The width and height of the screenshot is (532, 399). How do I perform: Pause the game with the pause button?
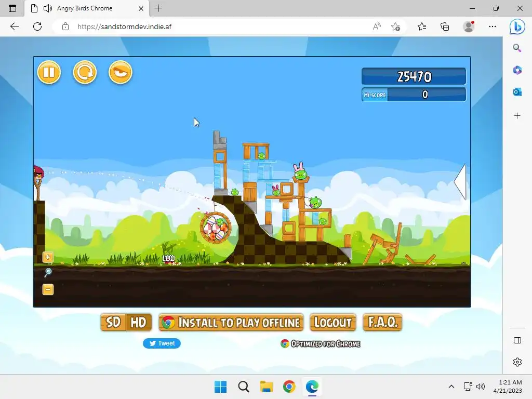(49, 72)
